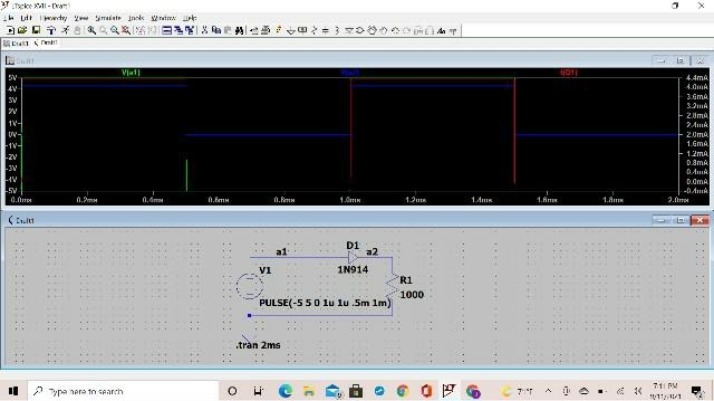The image size is (714, 401).
Task: Click the SPICE directive .op icon
Action: pyautogui.click(x=453, y=30)
